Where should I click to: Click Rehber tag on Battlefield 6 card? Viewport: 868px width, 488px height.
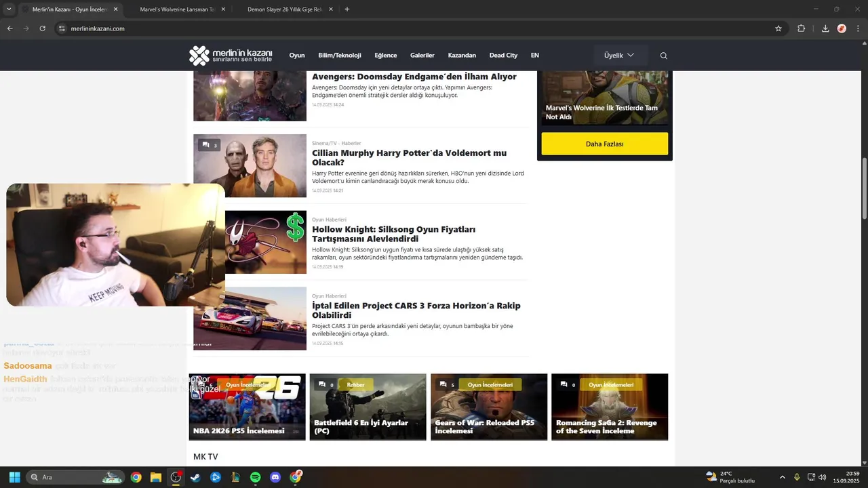click(355, 384)
